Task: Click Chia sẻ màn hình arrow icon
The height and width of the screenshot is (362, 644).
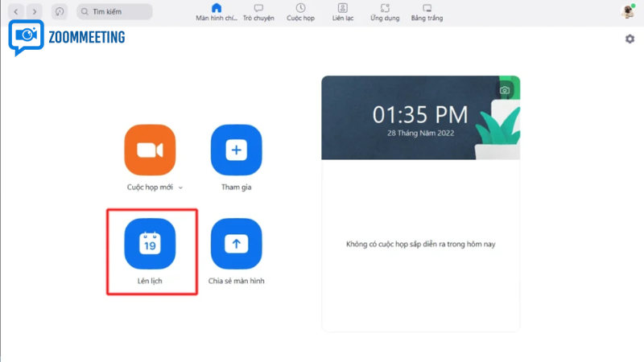Action: [x=236, y=244]
